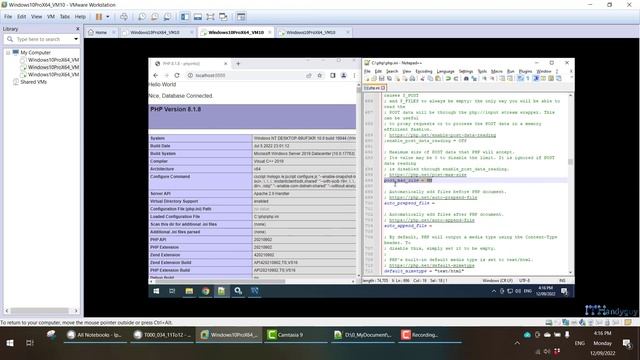
Task: Open the VMware Help menu
Action: point(80,17)
